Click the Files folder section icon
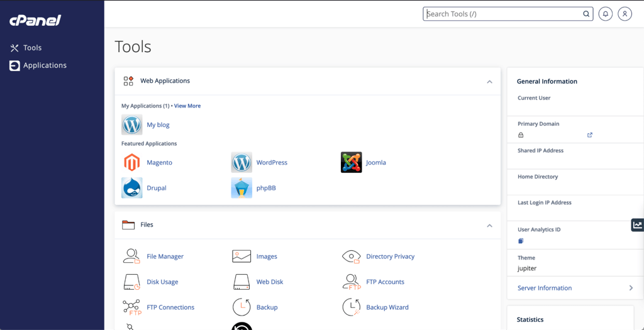 128,225
